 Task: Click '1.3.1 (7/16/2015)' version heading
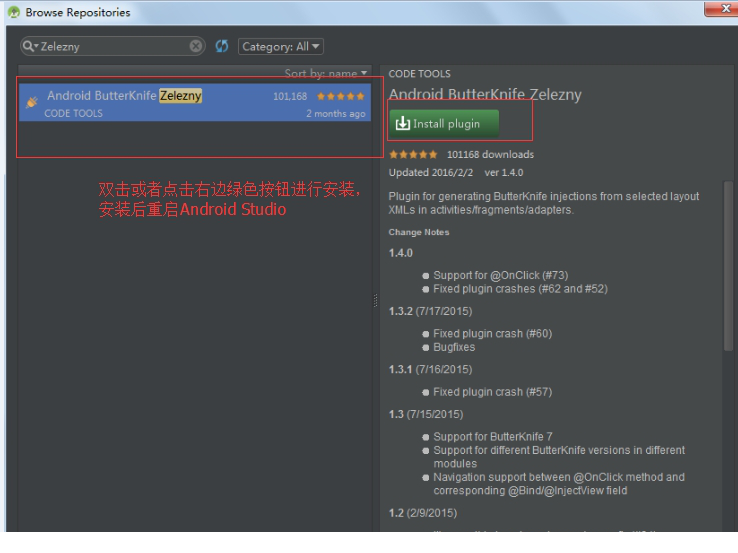click(x=430, y=369)
